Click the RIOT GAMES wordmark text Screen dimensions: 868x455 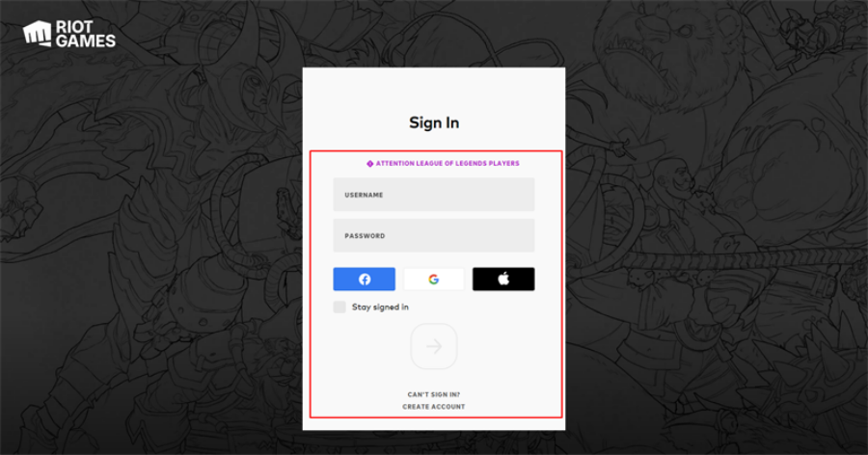[x=85, y=34]
